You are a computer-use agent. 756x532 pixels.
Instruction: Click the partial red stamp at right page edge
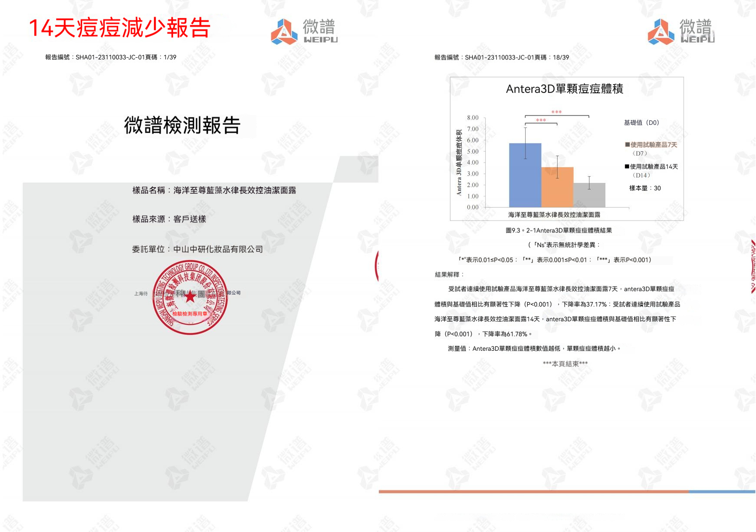(x=753, y=267)
